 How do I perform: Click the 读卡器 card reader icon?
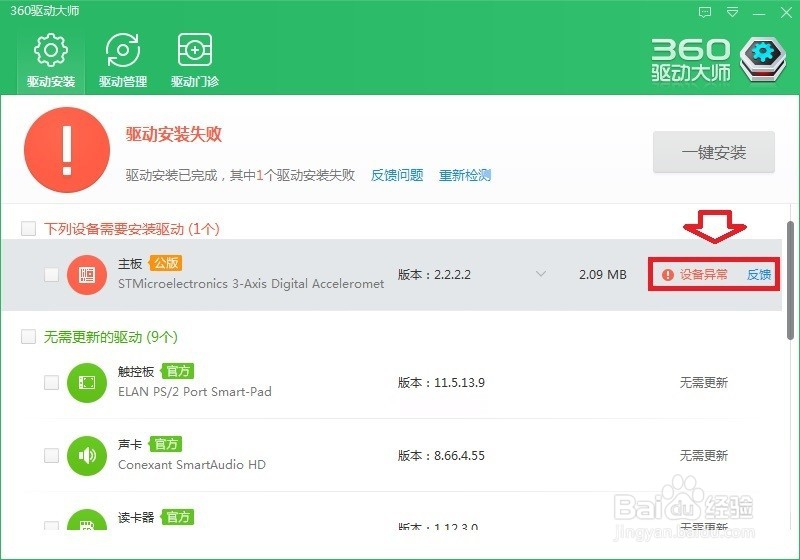pos(87,520)
